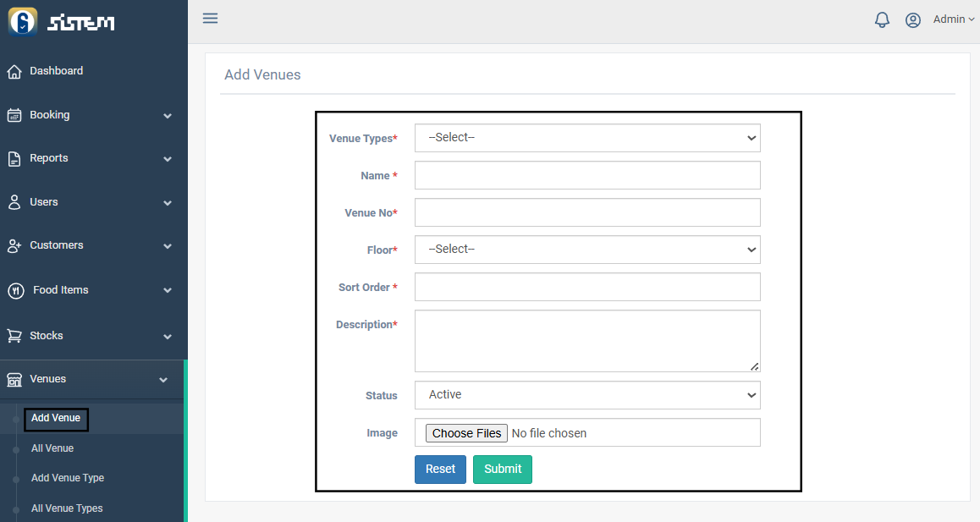Expand the Users menu chevron

[168, 203]
